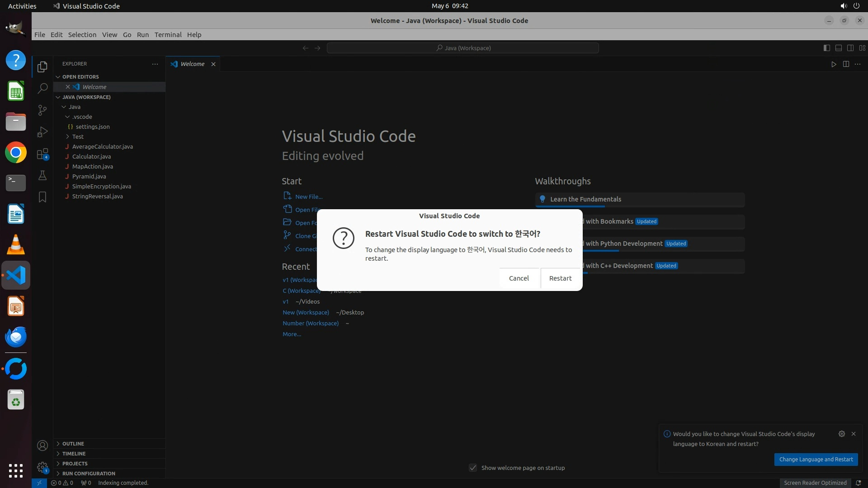Open Source Control view icon
Image resolution: width=868 pixels, height=488 pixels.
[42, 110]
